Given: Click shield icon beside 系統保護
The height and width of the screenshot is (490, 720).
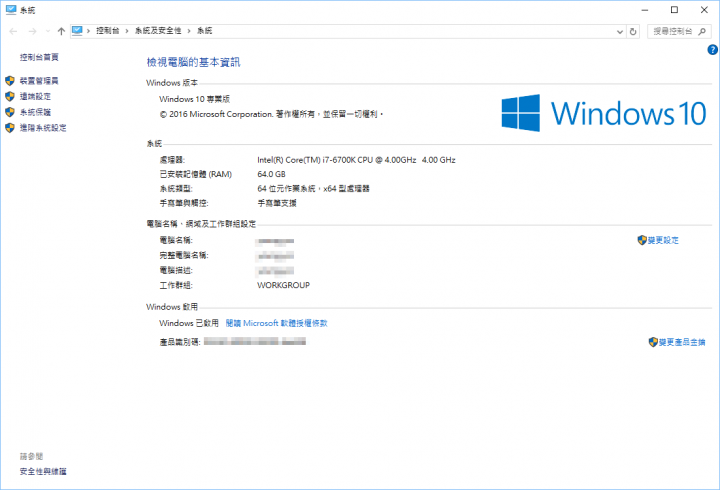Looking at the screenshot, I should (10, 112).
